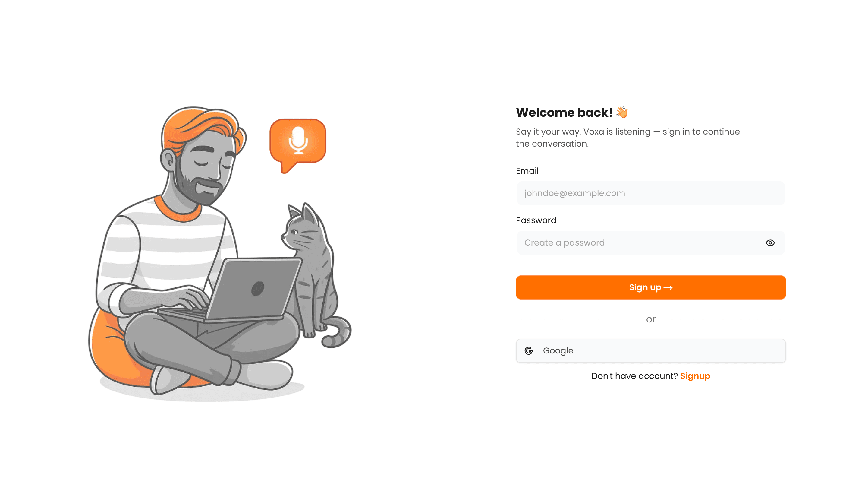Choose the Google sign-in button
The height and width of the screenshot is (485, 868).
pyautogui.click(x=651, y=351)
